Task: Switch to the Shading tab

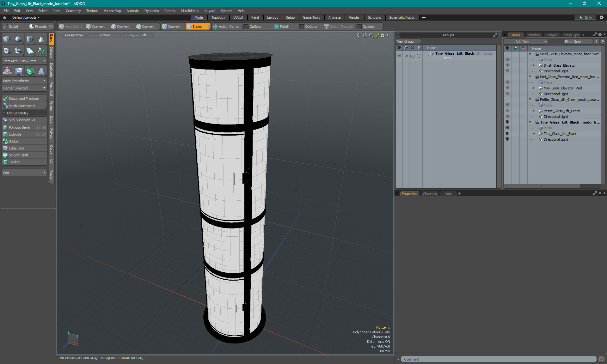Action: click(534, 35)
